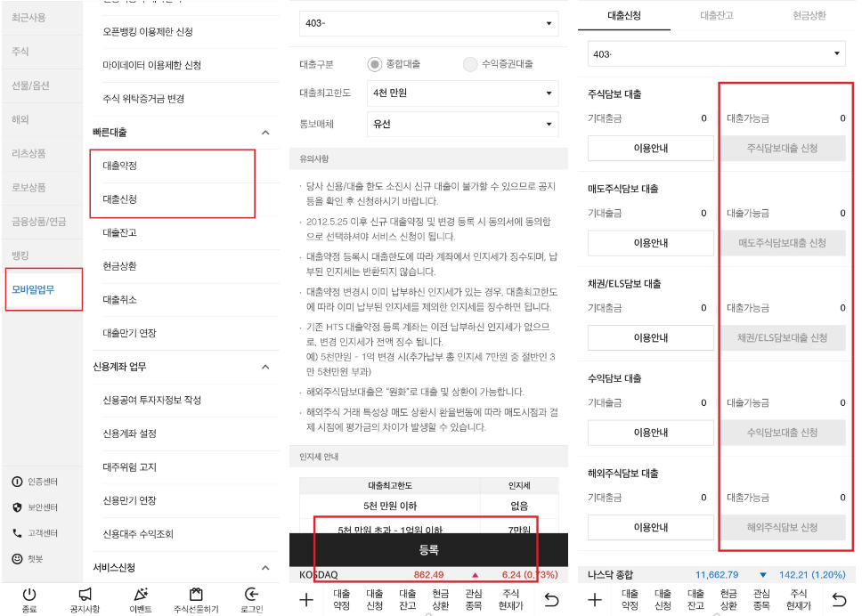Tap the 주식선물하기 gift icon
Image resolution: width=862 pixels, height=616 pixels.
[196, 595]
